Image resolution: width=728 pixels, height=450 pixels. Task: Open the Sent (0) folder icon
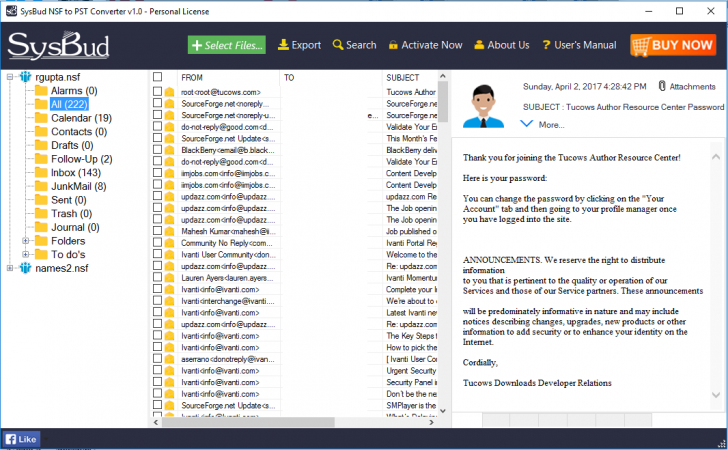(41, 200)
